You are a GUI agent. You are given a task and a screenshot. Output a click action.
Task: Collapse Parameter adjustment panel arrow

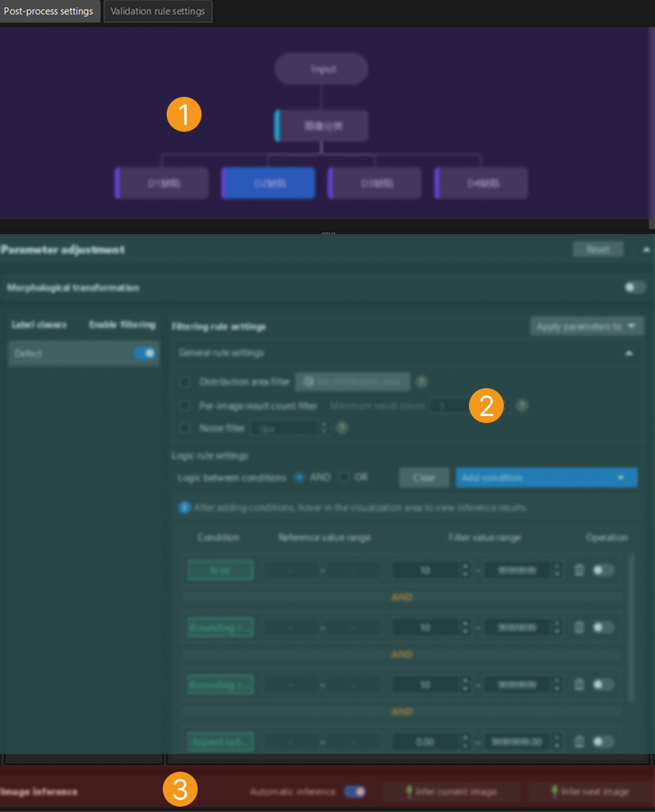tap(646, 249)
